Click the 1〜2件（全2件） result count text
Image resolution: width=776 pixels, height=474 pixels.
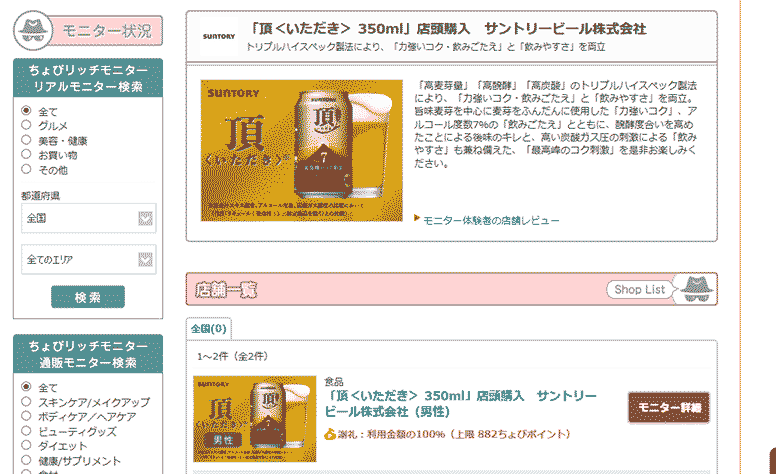(233, 356)
